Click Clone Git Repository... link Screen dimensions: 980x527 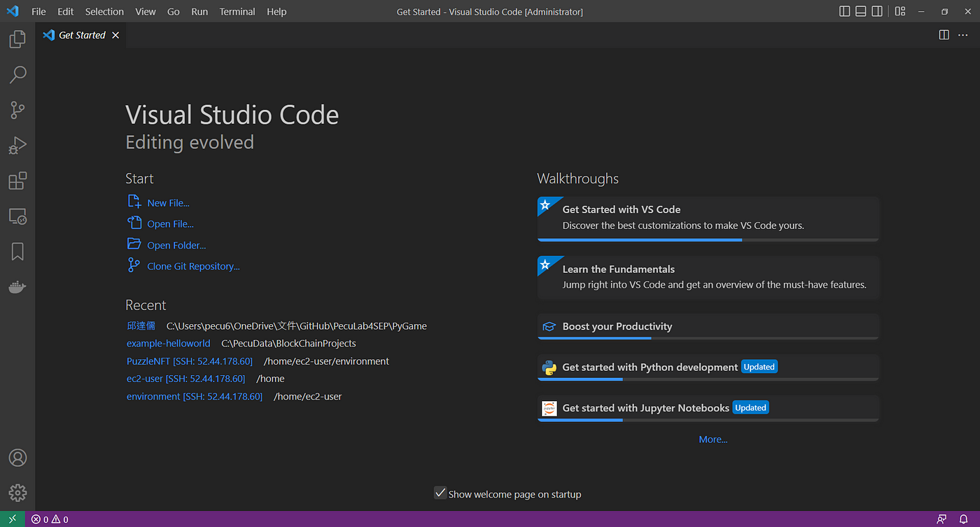(x=193, y=266)
